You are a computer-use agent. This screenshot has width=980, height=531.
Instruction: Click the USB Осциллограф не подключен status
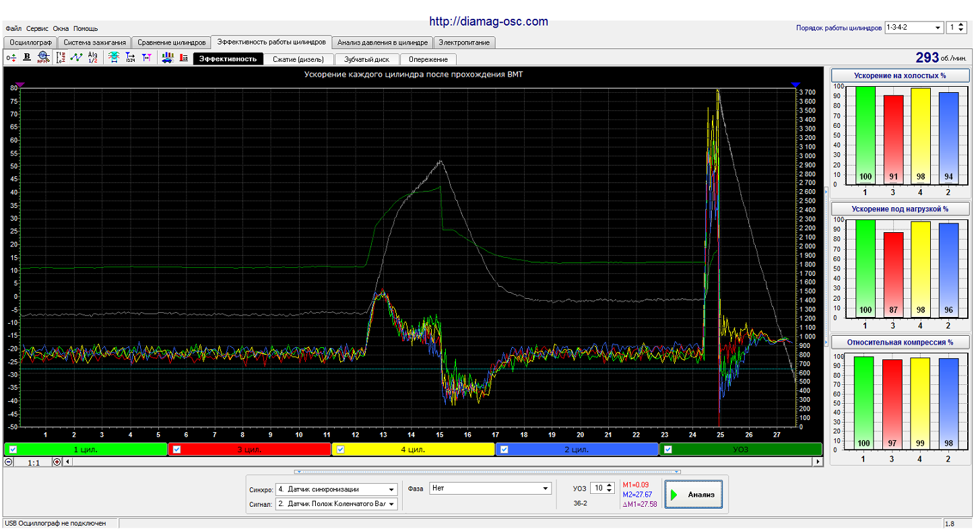[x=55, y=523]
